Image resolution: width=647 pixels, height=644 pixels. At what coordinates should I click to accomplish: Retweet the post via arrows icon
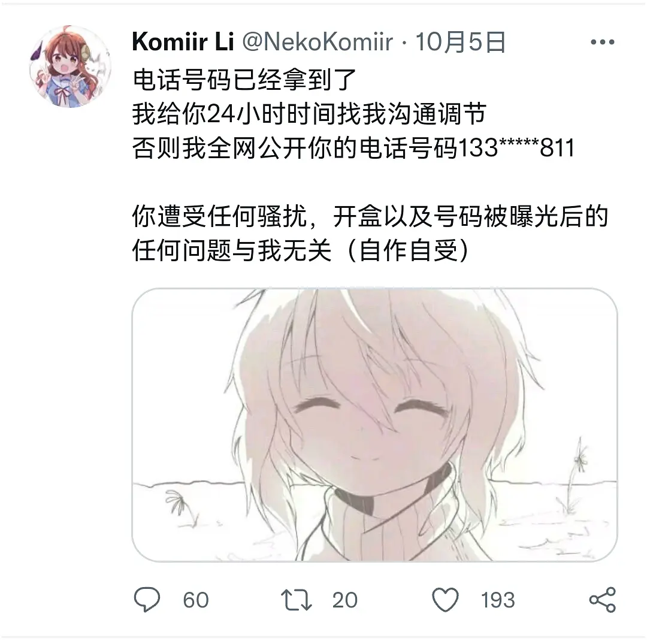coord(297,600)
